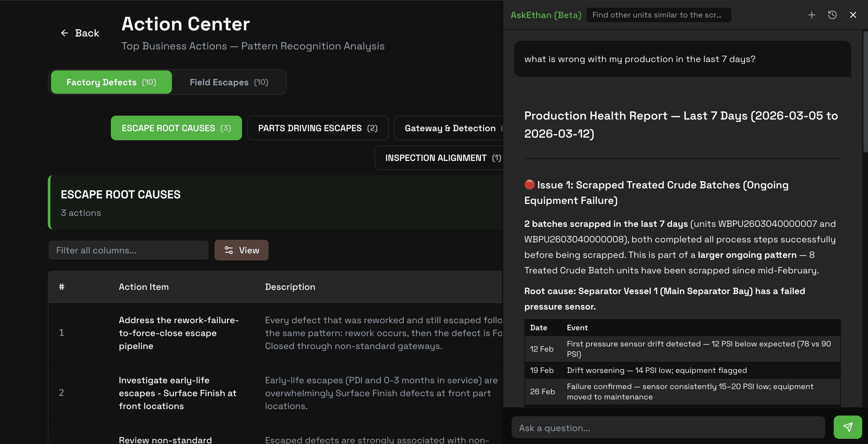Open Investigate early-life escapes action row
Viewport: 868px width, 444px height.
coord(178,393)
